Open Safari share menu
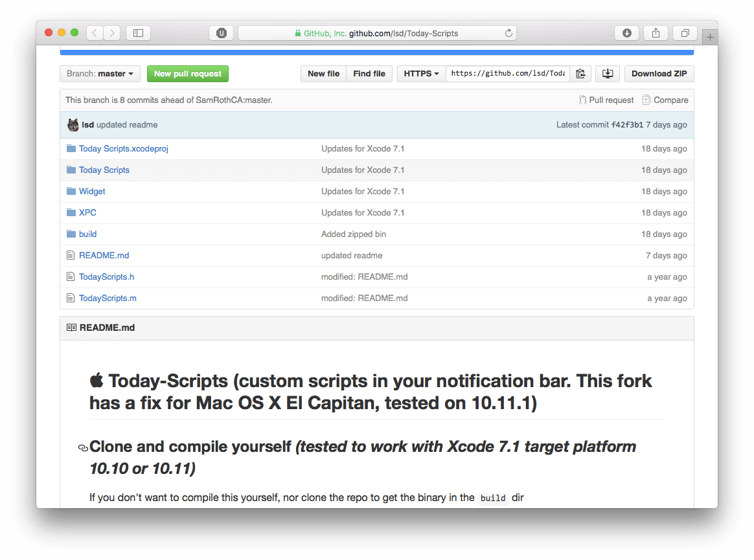Viewport: 754px width, 560px height. point(656,32)
